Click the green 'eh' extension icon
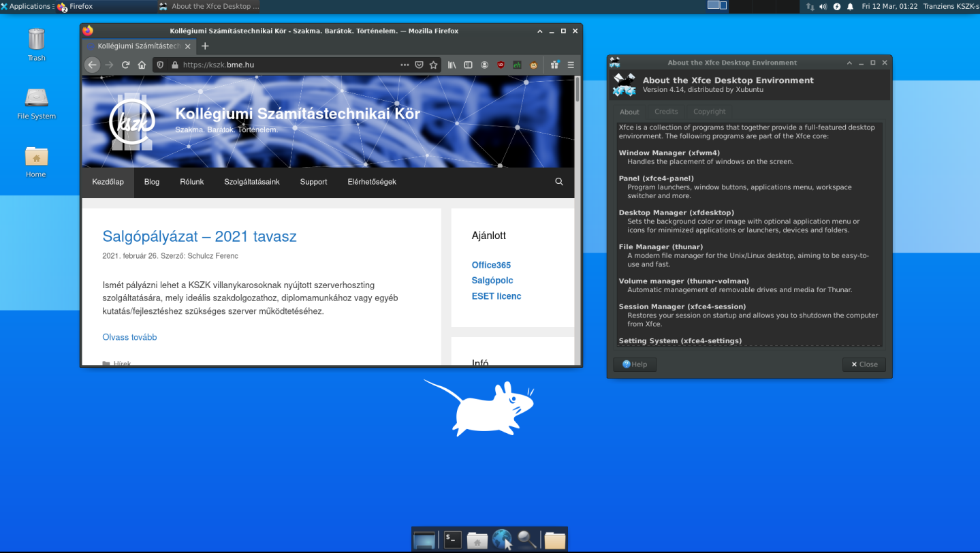Screen dimensions: 980x553 point(518,65)
